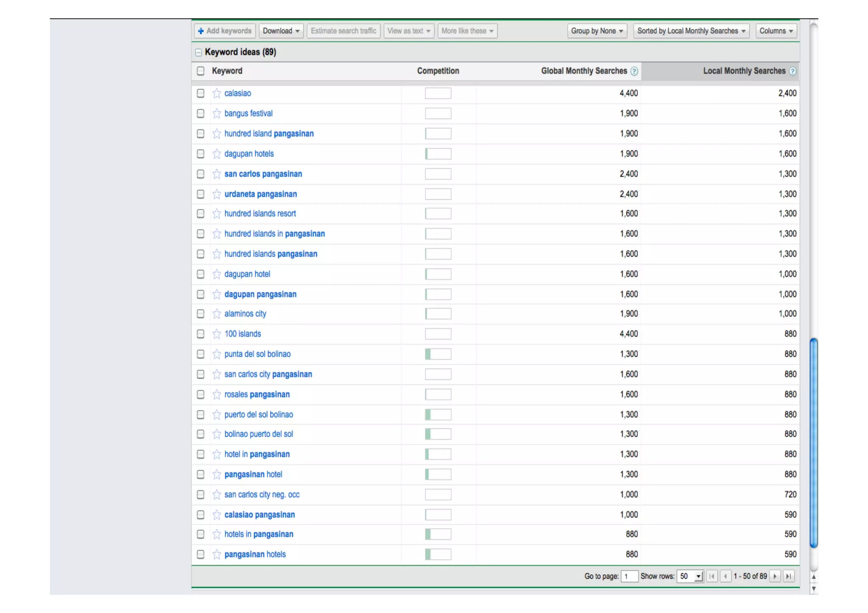The width and height of the screenshot is (868, 613).
Task: Star the calasiao keyword
Action: [x=217, y=93]
